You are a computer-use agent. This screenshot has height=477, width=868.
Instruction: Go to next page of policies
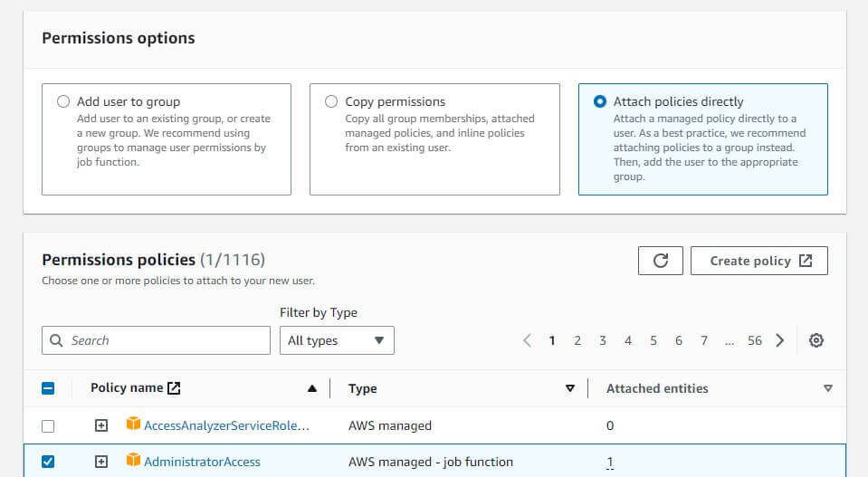coord(780,340)
